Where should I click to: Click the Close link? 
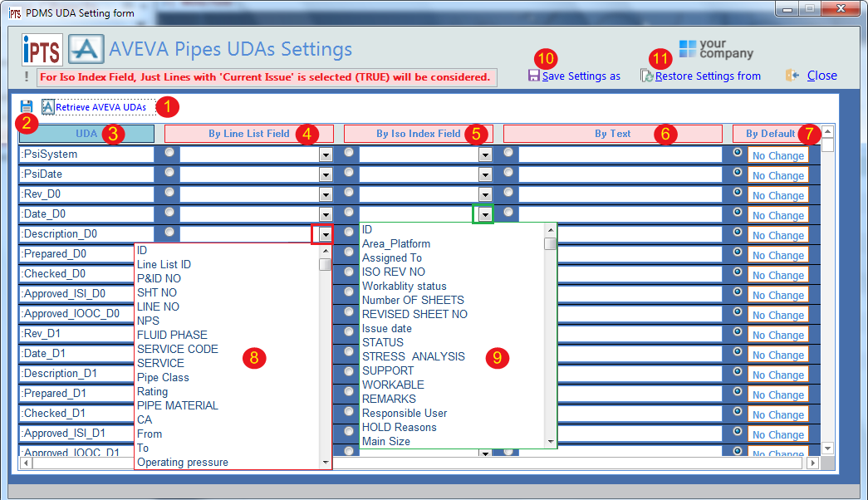821,76
